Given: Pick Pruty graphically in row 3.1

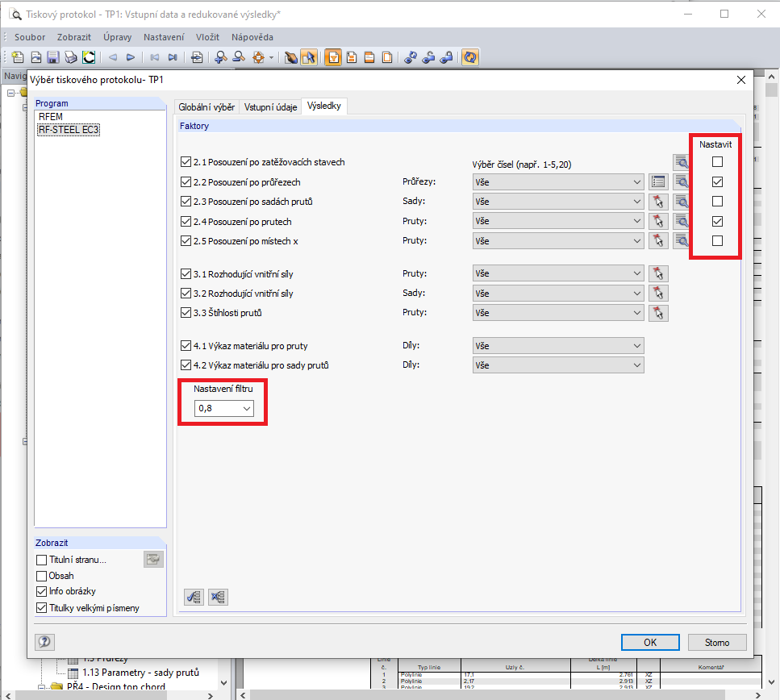Looking at the screenshot, I should coord(658,273).
